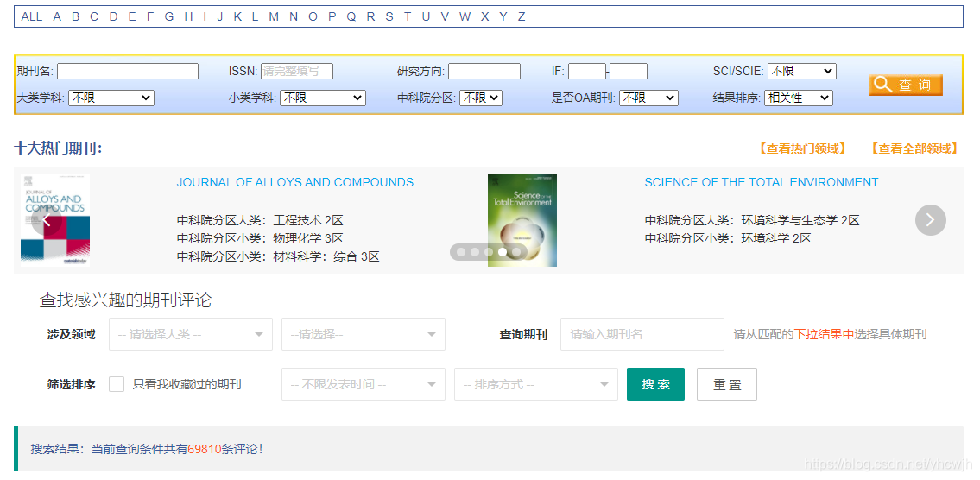Focus the 请输入期刊名 query field
The height and width of the screenshot is (480, 980).
642,334
